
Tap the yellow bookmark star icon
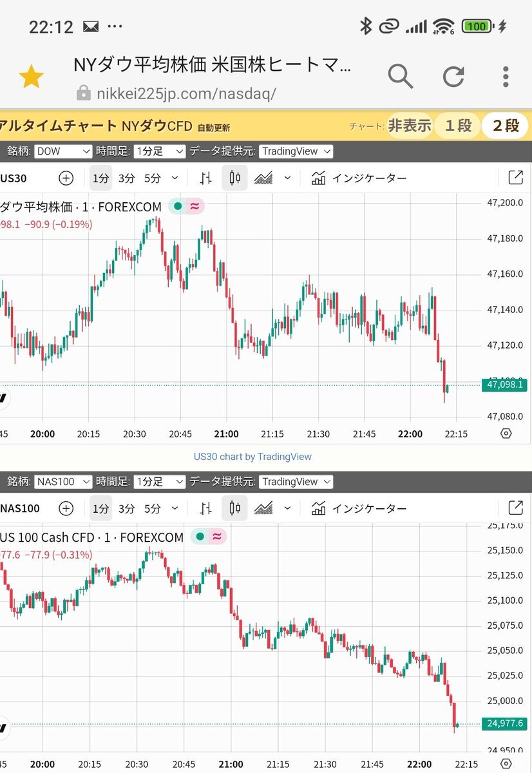point(31,77)
